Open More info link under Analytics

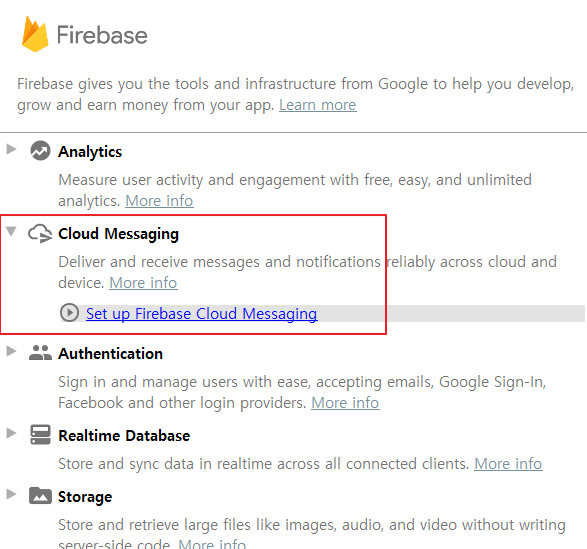159,201
